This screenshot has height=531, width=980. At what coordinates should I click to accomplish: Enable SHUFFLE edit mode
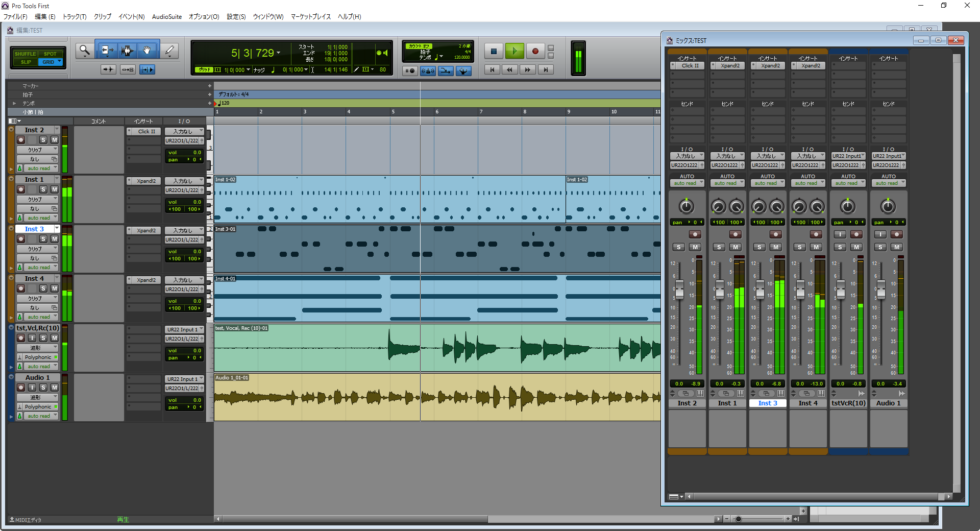click(x=25, y=54)
